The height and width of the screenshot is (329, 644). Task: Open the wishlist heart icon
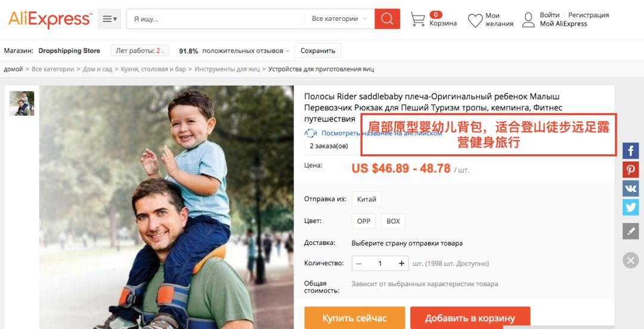point(475,20)
